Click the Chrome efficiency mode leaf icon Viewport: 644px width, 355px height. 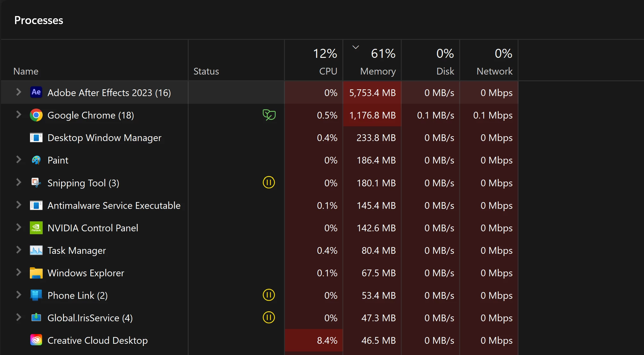pos(269,115)
